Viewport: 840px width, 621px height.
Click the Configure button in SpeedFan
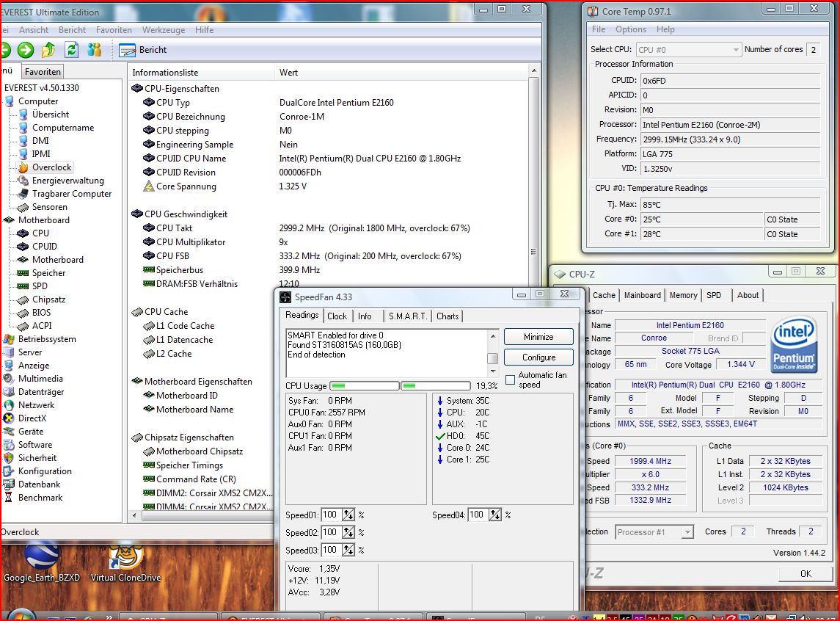538,357
